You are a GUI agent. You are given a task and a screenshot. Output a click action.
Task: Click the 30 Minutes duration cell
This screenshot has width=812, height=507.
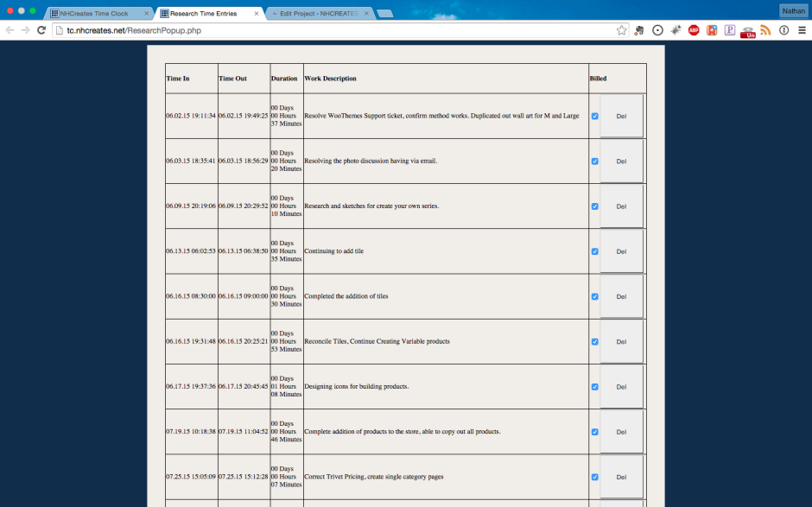(287, 296)
